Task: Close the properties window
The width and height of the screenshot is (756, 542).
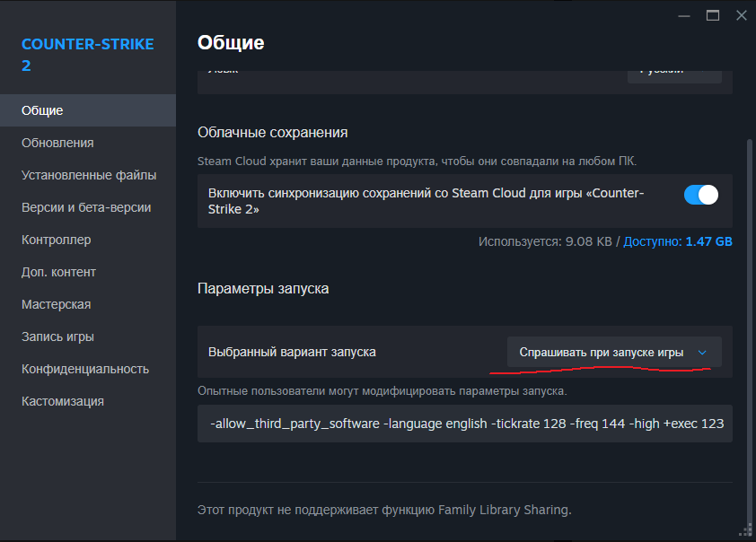Action: point(742,16)
